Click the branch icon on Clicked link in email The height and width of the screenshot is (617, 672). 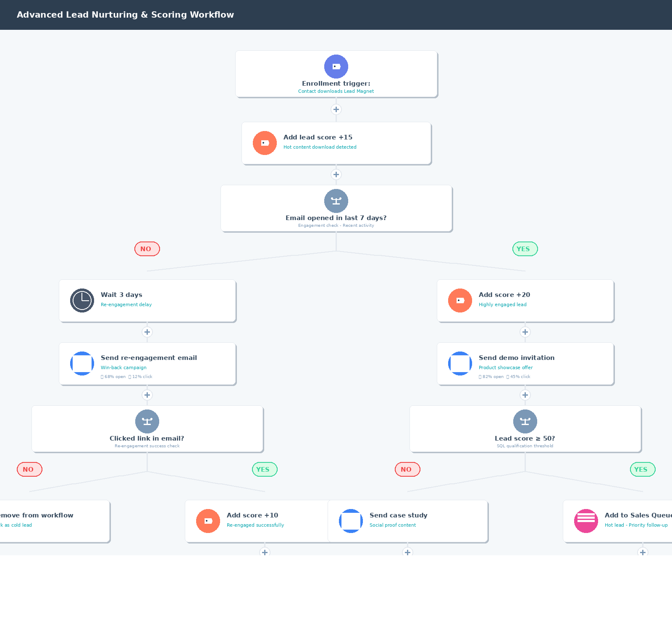pos(147,421)
